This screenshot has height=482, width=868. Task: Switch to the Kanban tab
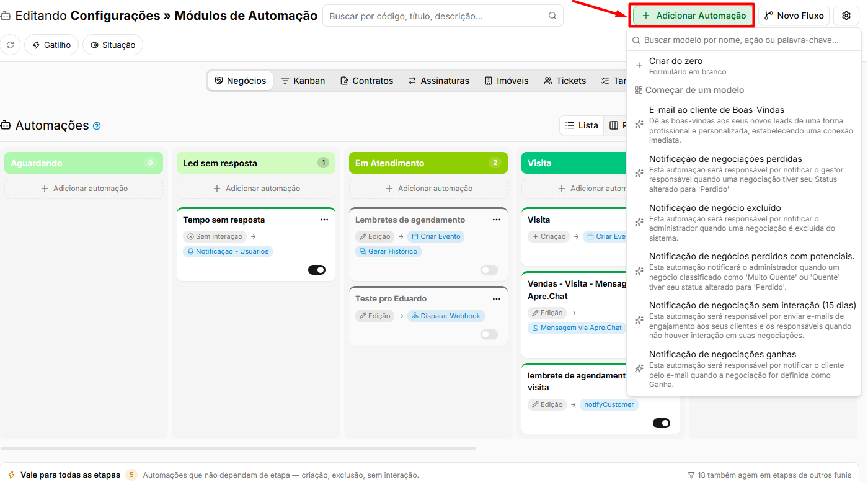coord(303,81)
